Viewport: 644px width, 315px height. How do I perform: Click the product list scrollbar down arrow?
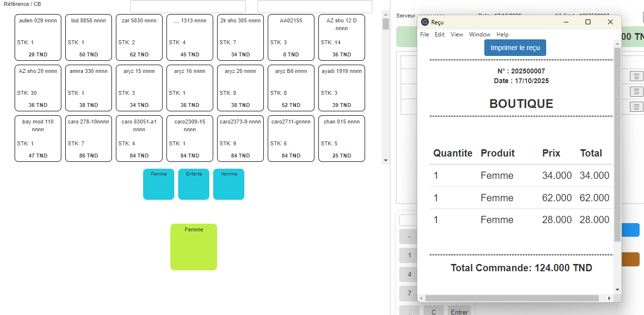click(x=386, y=160)
